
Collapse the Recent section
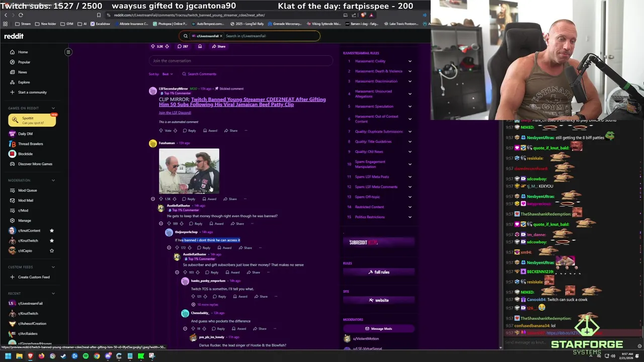[53, 294]
